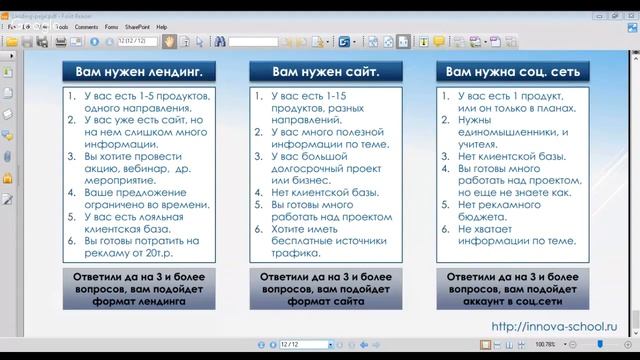Open the SharePoint menu
The height and width of the screenshot is (360, 640).
click(x=137, y=27)
